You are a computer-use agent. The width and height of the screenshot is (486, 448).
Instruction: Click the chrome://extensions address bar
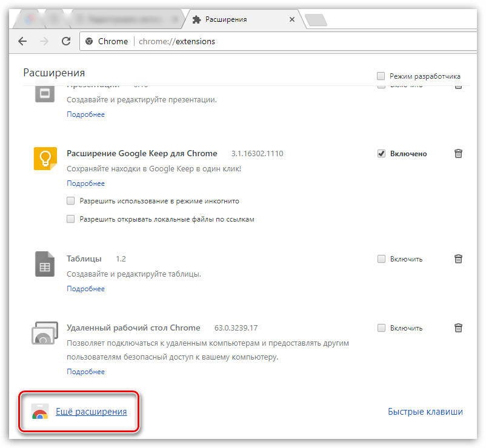click(x=273, y=41)
